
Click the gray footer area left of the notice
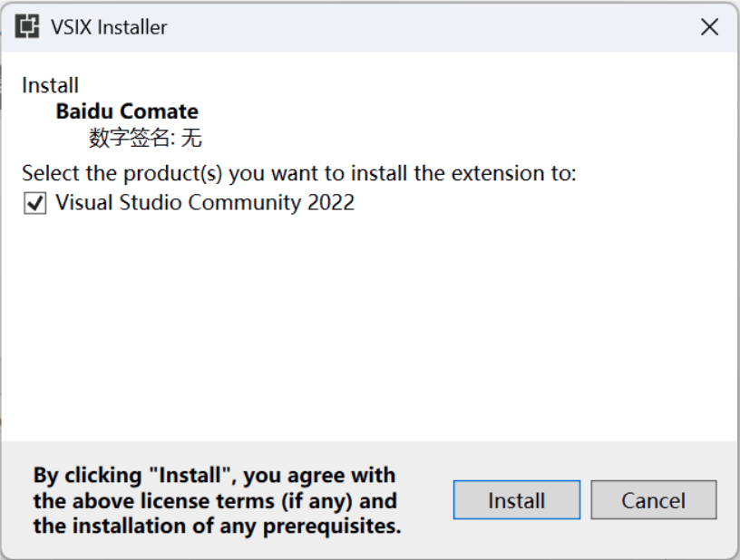(16, 500)
